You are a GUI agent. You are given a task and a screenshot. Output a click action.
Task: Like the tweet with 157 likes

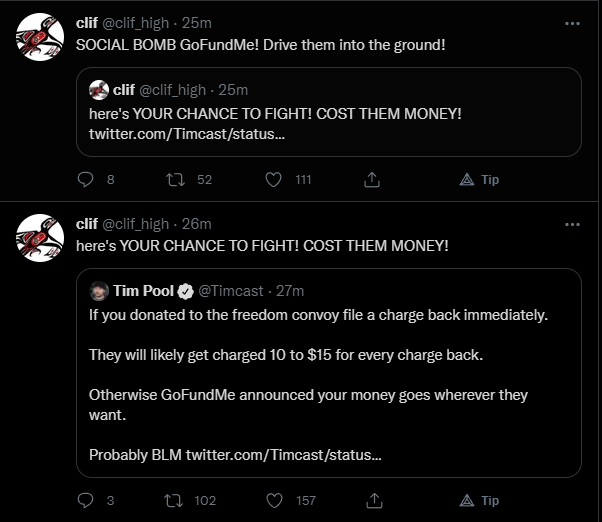point(272,500)
